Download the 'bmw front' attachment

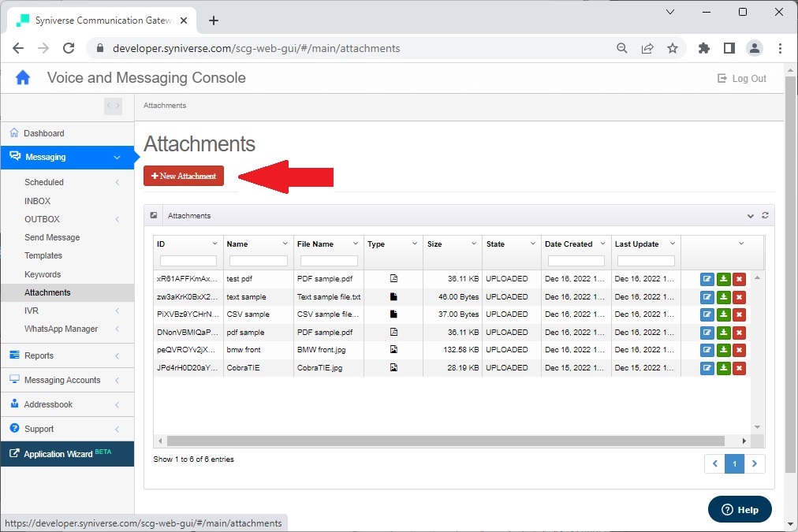click(723, 350)
